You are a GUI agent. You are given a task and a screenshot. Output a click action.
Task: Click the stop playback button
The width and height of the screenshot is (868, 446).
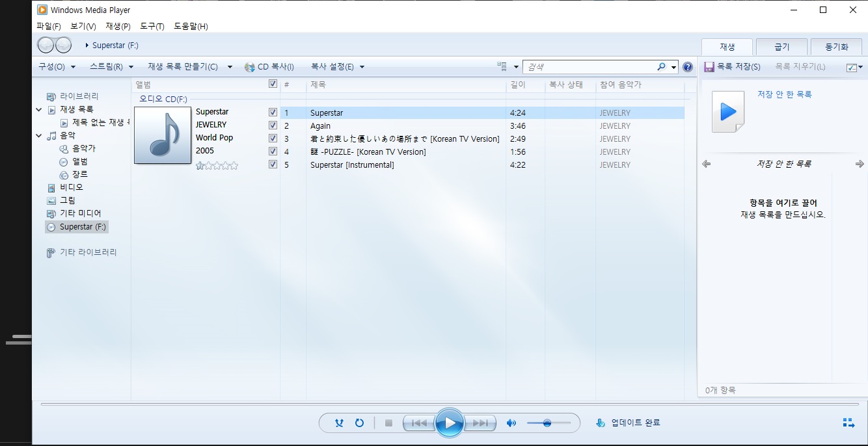tap(388, 423)
